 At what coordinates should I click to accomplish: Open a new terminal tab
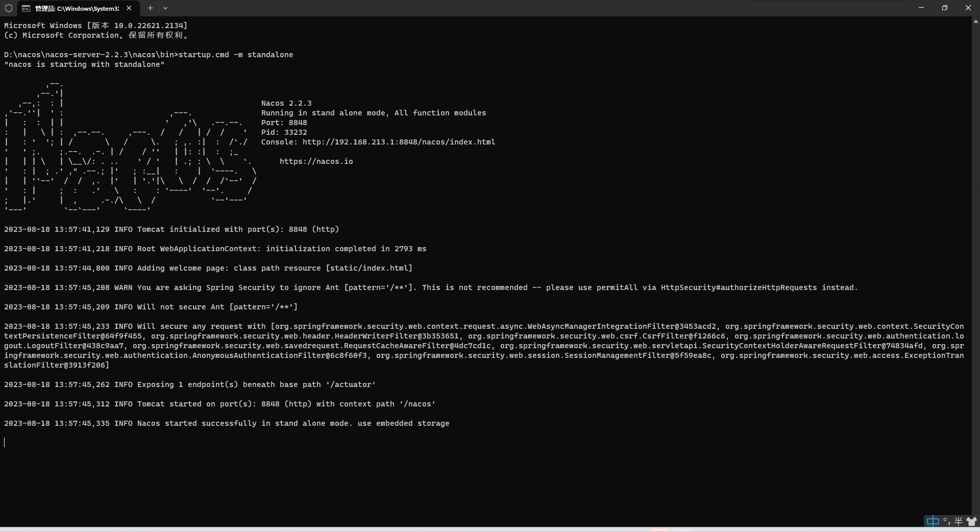pos(150,8)
